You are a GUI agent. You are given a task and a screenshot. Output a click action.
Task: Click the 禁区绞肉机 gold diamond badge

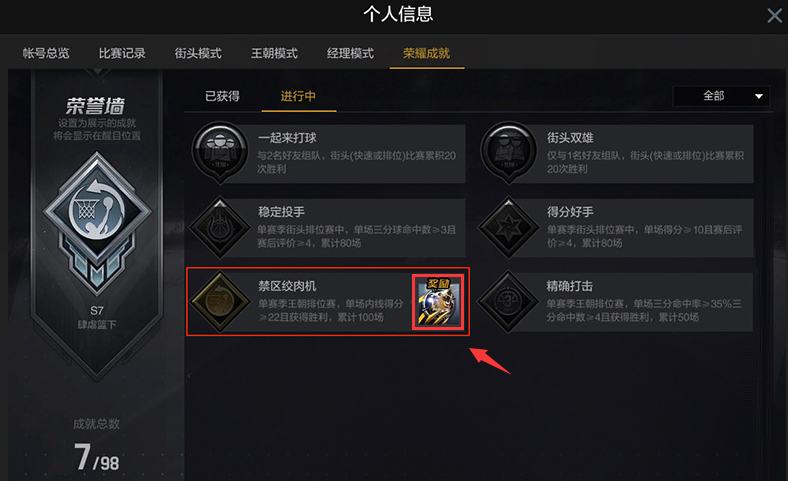pyautogui.click(x=220, y=302)
